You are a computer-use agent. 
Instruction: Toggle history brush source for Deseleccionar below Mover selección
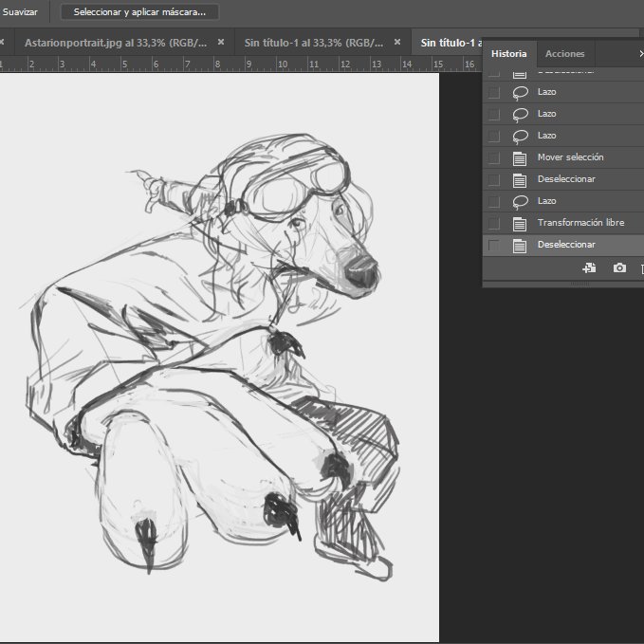tap(494, 179)
